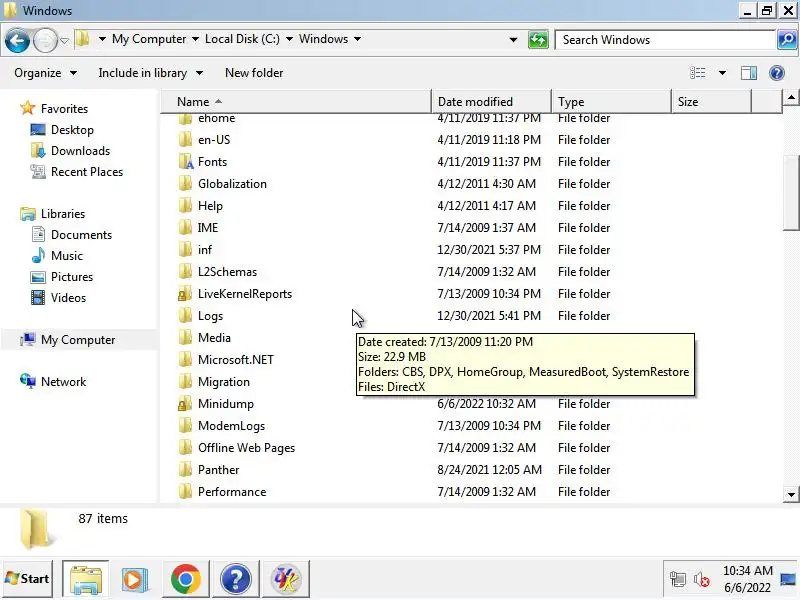Viewport: 800px width, 600px height.
Task: Click the Help question mark icon in toolbar
Action: pos(777,73)
